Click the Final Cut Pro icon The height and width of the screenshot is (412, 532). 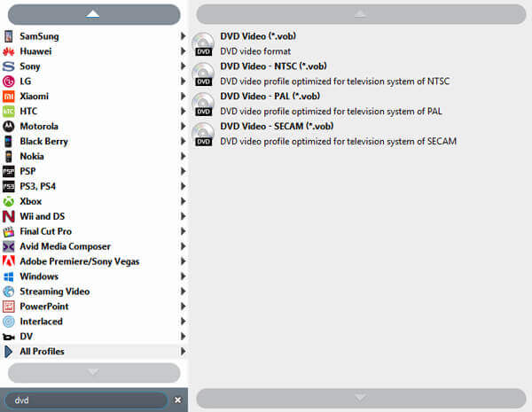coord(9,231)
